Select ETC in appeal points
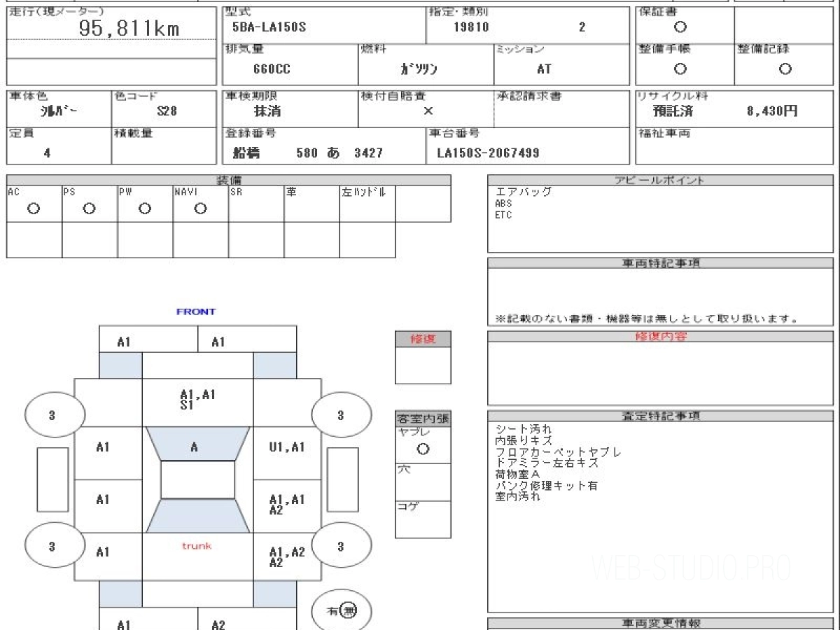The height and width of the screenshot is (630, 840). [x=503, y=215]
